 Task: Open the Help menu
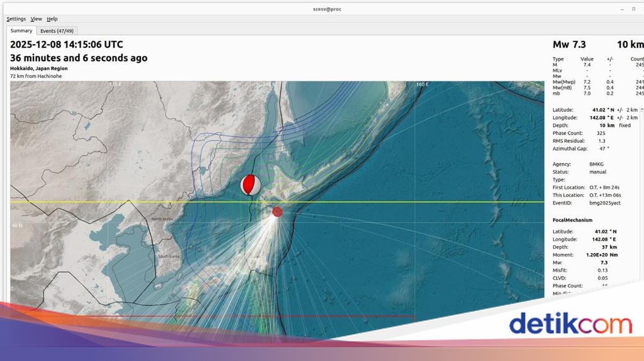[52, 18]
